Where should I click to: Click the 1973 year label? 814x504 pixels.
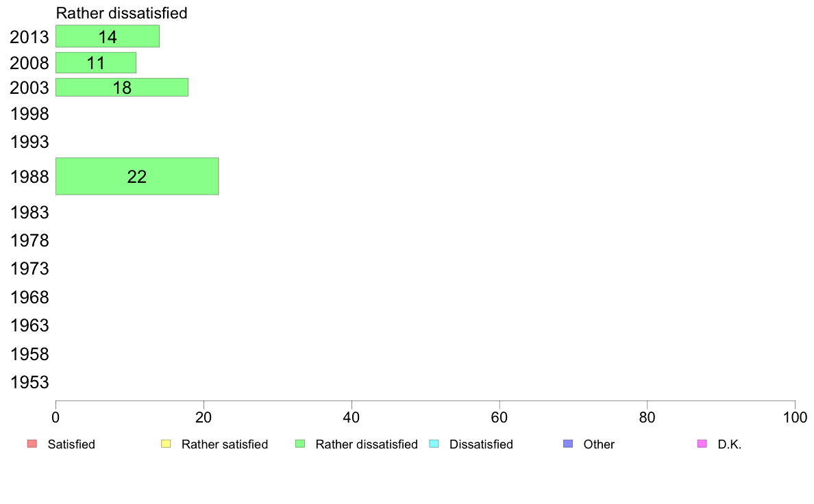tap(29, 269)
